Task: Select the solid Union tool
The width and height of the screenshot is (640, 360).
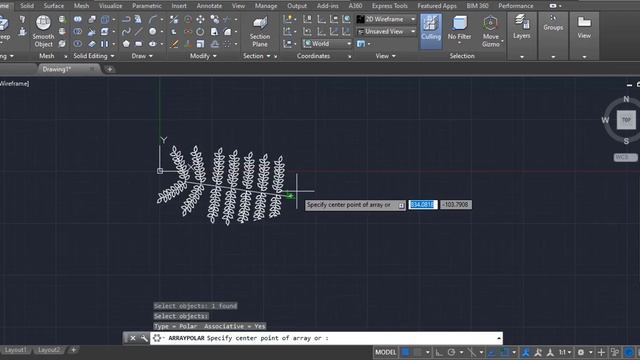Action: pos(78,19)
